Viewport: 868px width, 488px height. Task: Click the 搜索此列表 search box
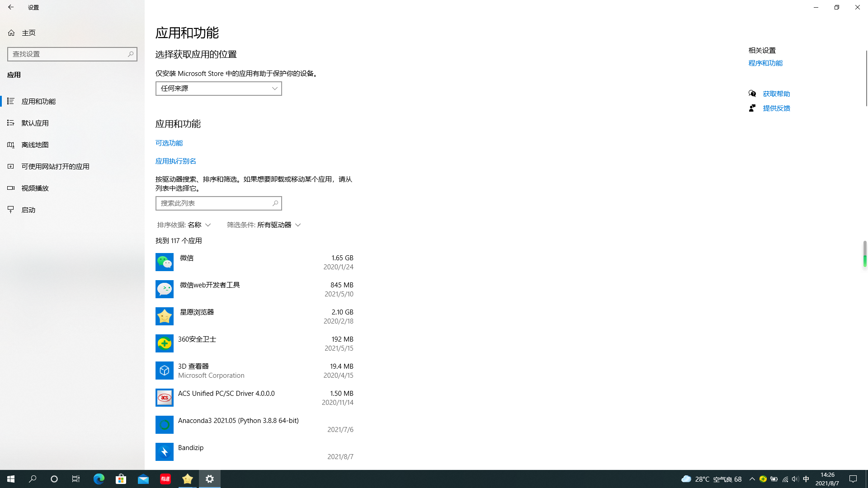tap(218, 203)
